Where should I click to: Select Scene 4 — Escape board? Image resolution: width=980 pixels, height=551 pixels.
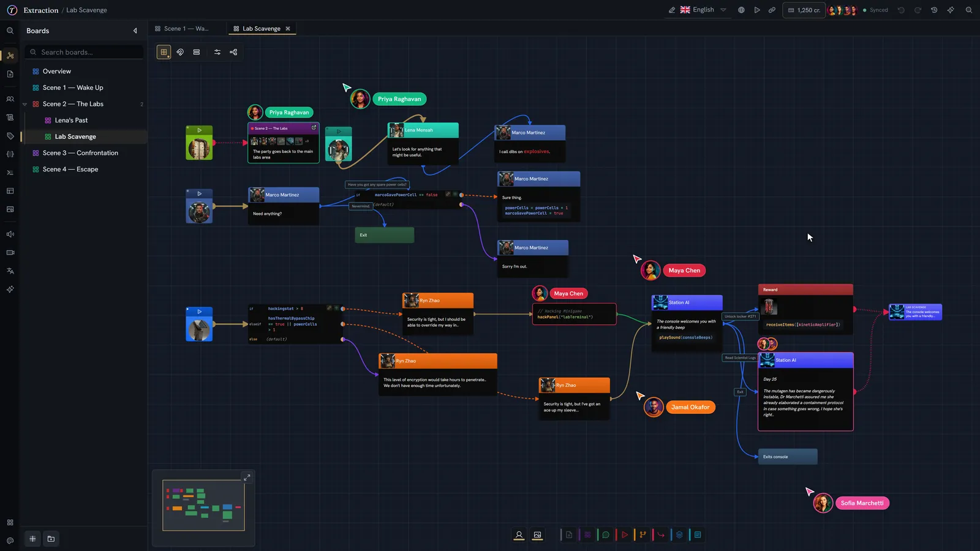pyautogui.click(x=70, y=170)
